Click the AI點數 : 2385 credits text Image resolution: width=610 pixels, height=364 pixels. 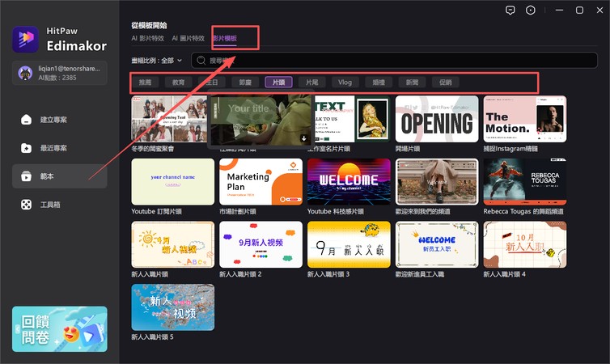coord(57,78)
